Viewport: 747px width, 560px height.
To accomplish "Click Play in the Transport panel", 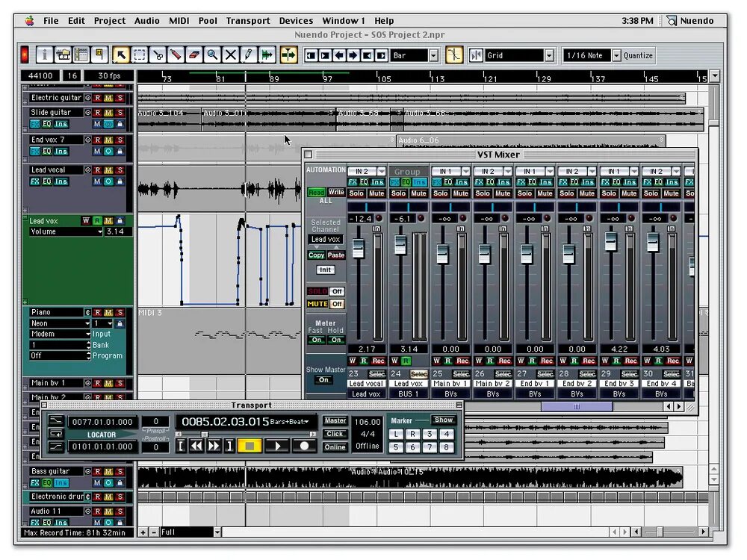I will [277, 447].
